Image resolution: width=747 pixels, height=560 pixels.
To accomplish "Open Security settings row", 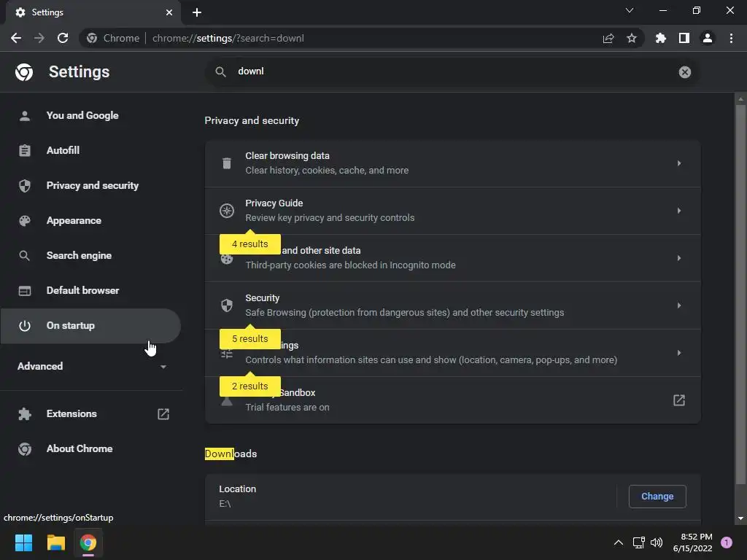I will (452, 306).
